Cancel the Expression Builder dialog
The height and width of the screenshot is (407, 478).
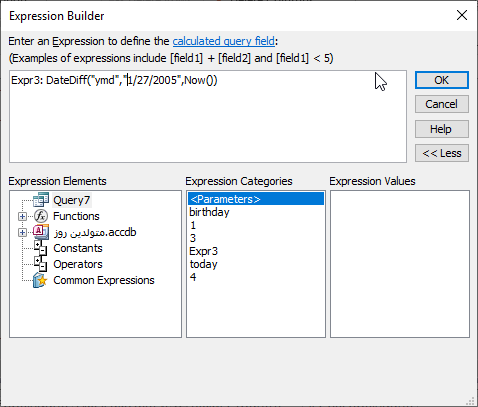point(442,104)
